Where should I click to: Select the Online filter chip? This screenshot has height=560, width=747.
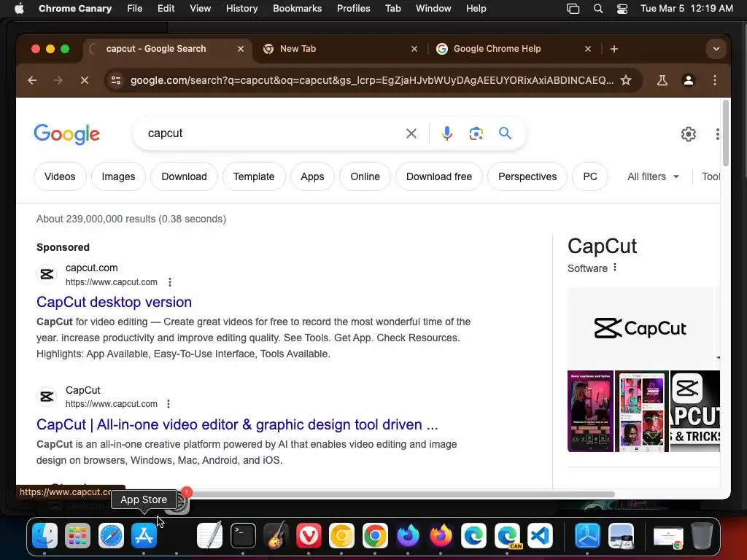[x=365, y=176]
